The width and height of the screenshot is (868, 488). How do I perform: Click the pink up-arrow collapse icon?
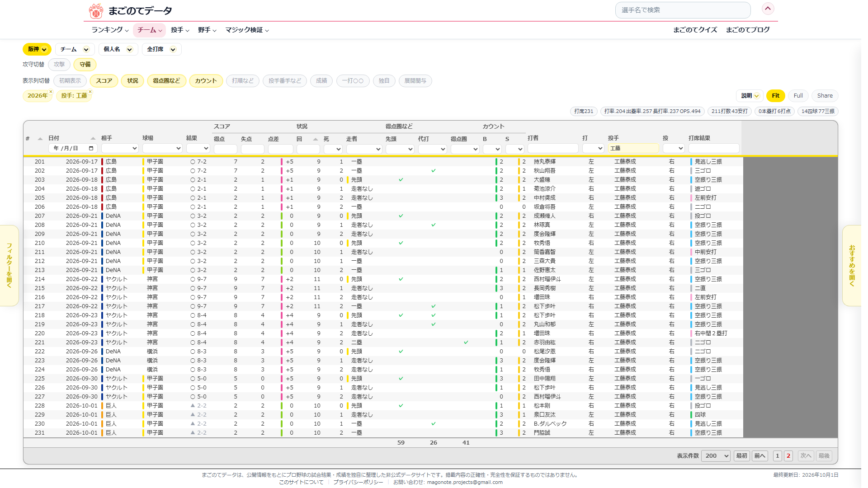768,9
